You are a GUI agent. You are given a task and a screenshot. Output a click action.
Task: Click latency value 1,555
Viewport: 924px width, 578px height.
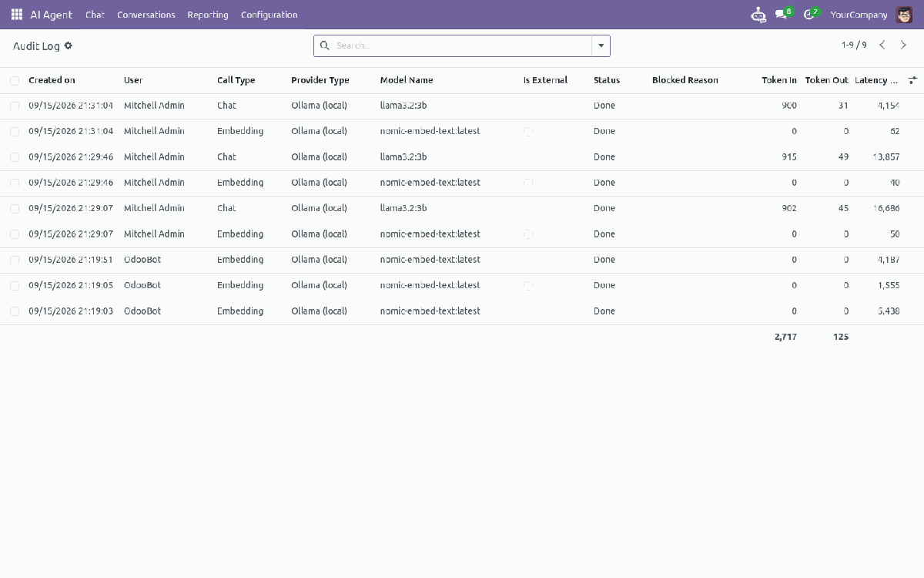pos(889,285)
